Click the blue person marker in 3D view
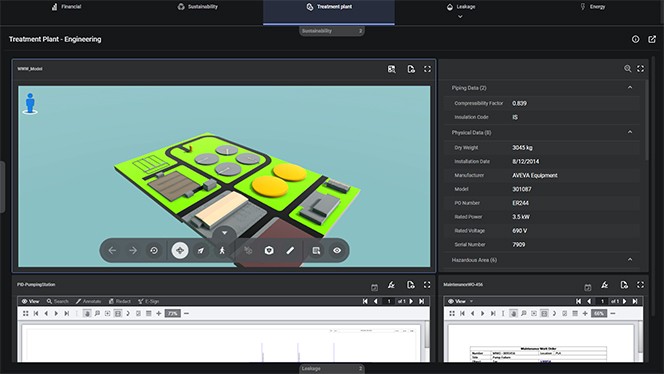Image resolution: width=664 pixels, height=374 pixels. point(30,104)
